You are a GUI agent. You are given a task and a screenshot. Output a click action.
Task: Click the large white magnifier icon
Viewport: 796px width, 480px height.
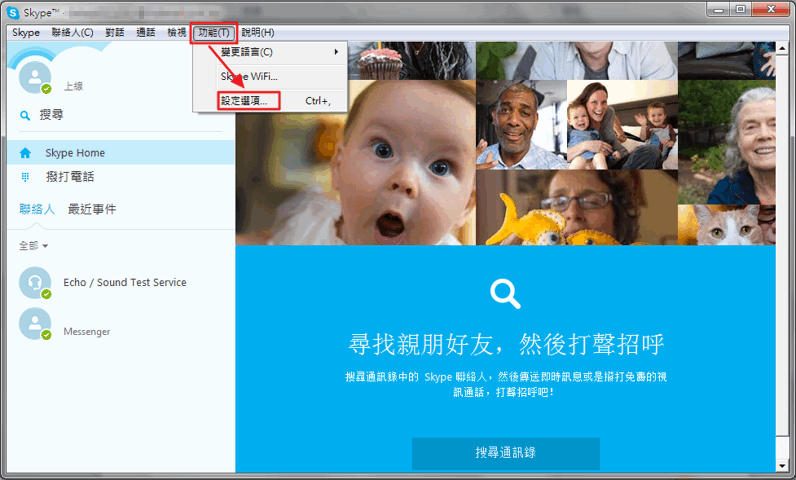pos(505,294)
